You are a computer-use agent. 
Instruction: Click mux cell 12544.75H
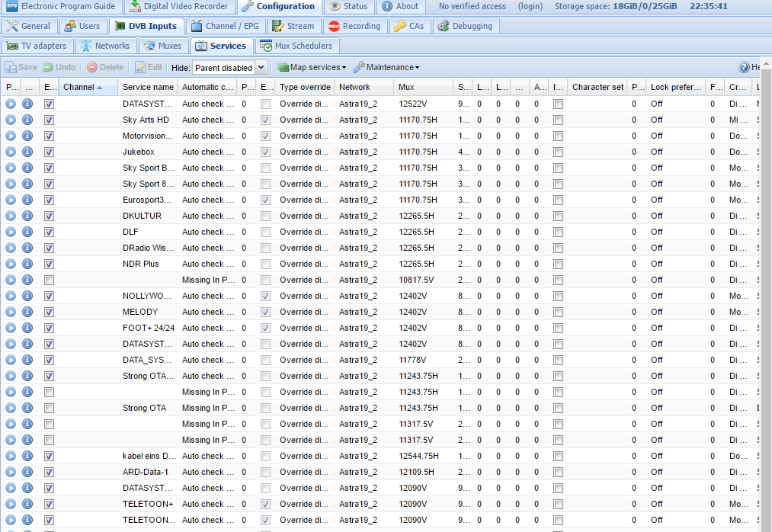point(424,456)
